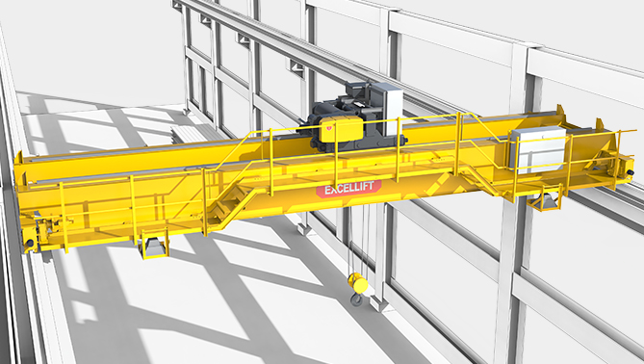Select the red emblem on yellow hoist cover

(x=328, y=128)
